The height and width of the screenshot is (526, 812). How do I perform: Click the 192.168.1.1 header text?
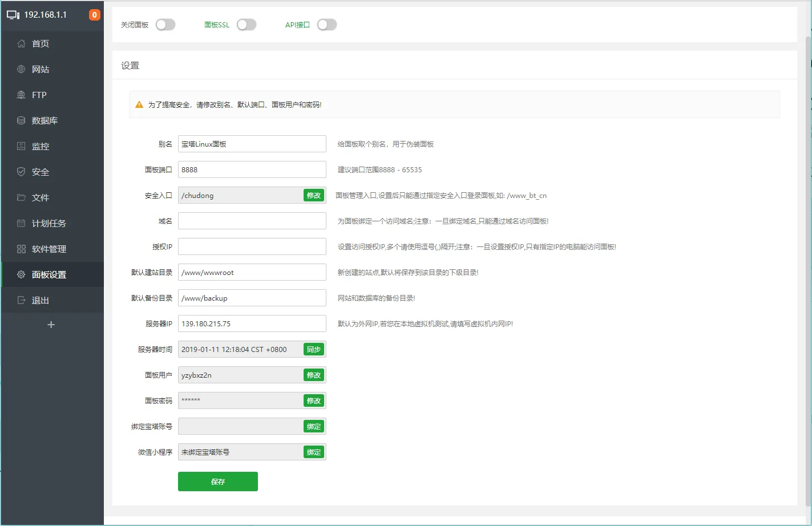(45, 15)
